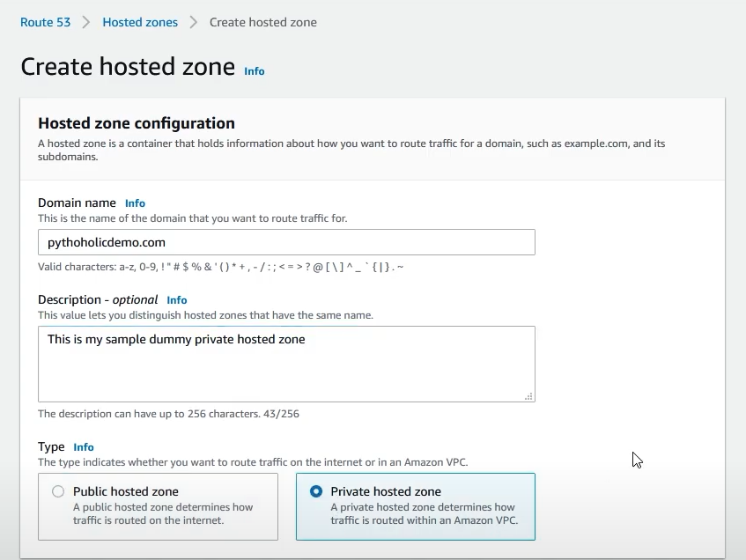Click the 'Valid characters' hint text
The width and height of the screenshot is (746, 560).
(x=221, y=267)
